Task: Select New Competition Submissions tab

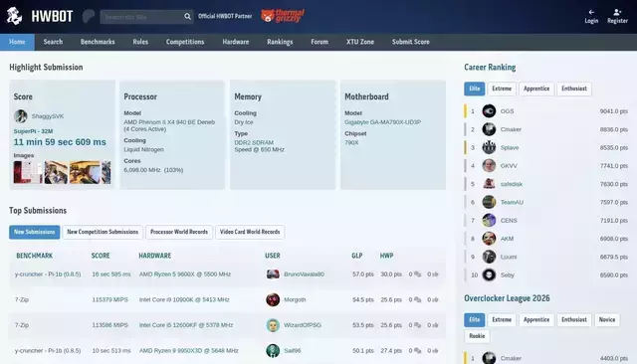Action: (103, 232)
